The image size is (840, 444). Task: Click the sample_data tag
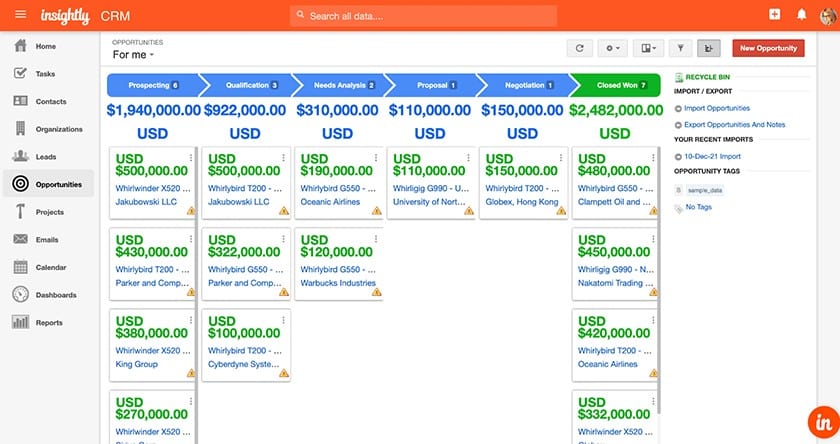705,190
